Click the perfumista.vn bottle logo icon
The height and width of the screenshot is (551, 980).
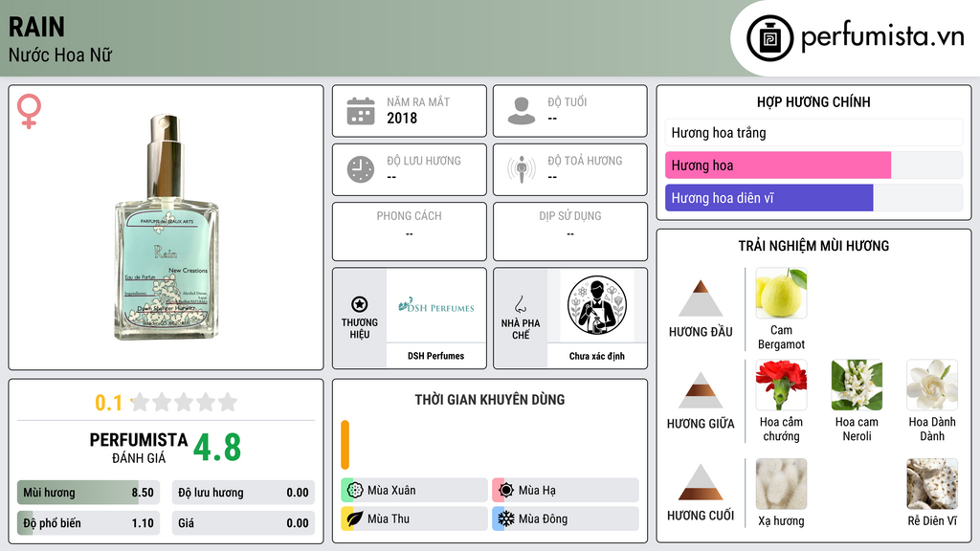tap(769, 38)
